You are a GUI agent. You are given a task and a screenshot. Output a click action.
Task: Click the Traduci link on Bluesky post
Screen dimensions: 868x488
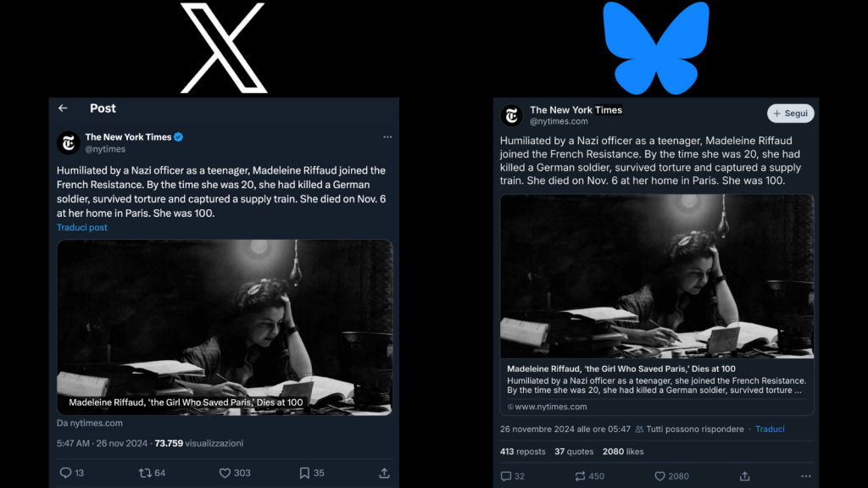point(770,429)
